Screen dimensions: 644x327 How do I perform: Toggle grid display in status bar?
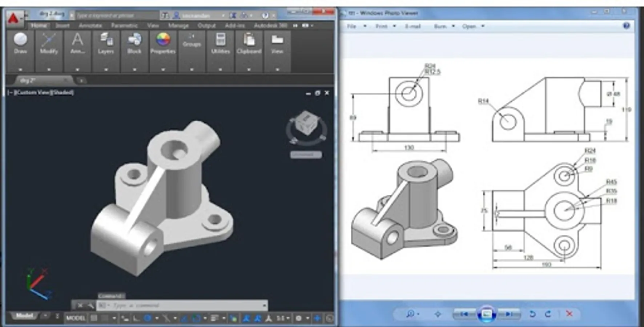coord(94,318)
